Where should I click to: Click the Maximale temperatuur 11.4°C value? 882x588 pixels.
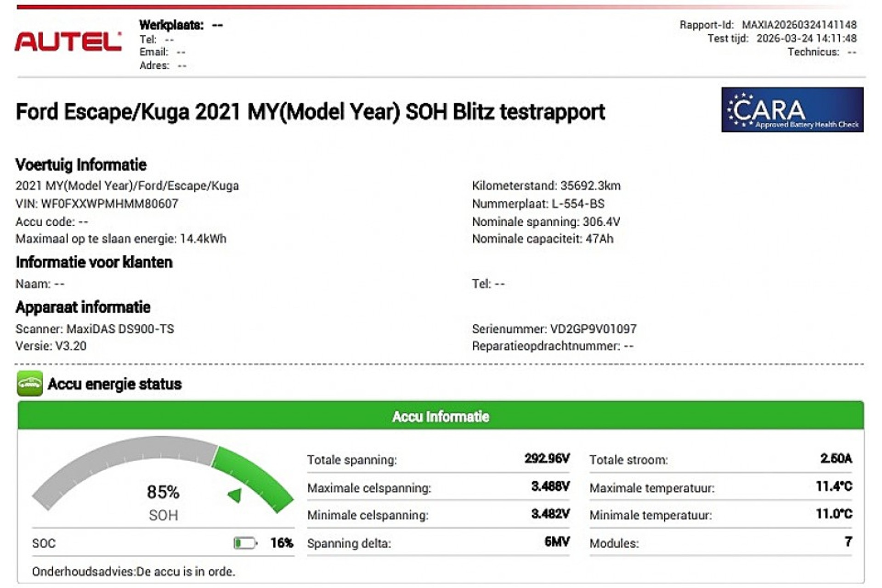click(833, 486)
